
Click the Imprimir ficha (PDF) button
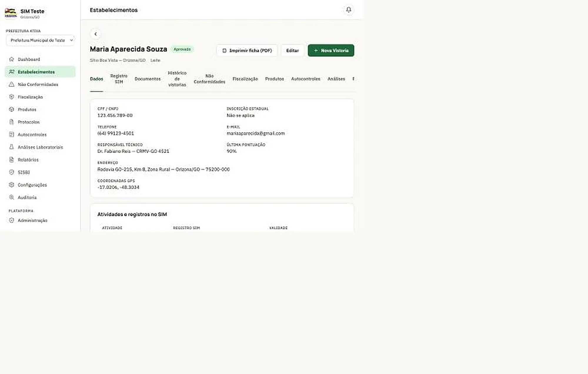click(247, 51)
